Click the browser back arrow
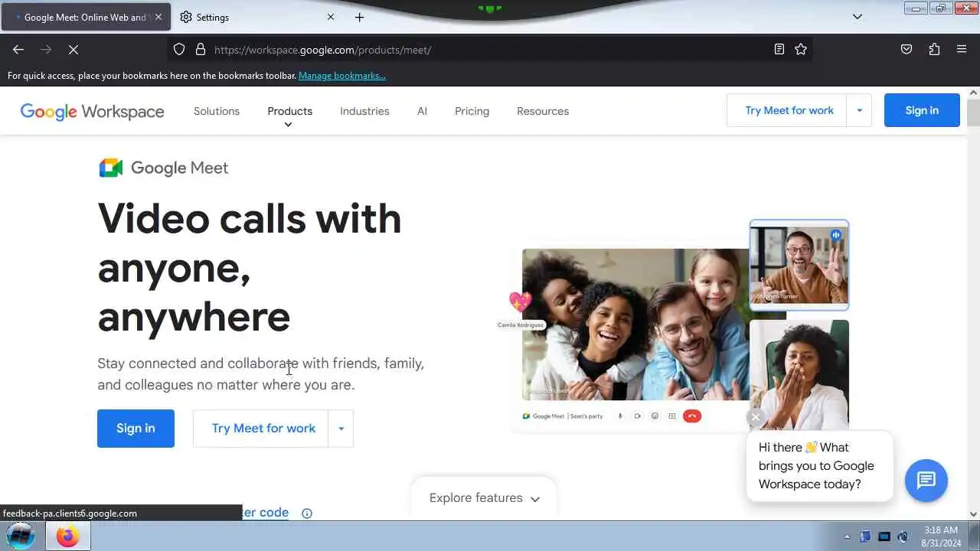This screenshot has width=980, height=551. (18, 49)
